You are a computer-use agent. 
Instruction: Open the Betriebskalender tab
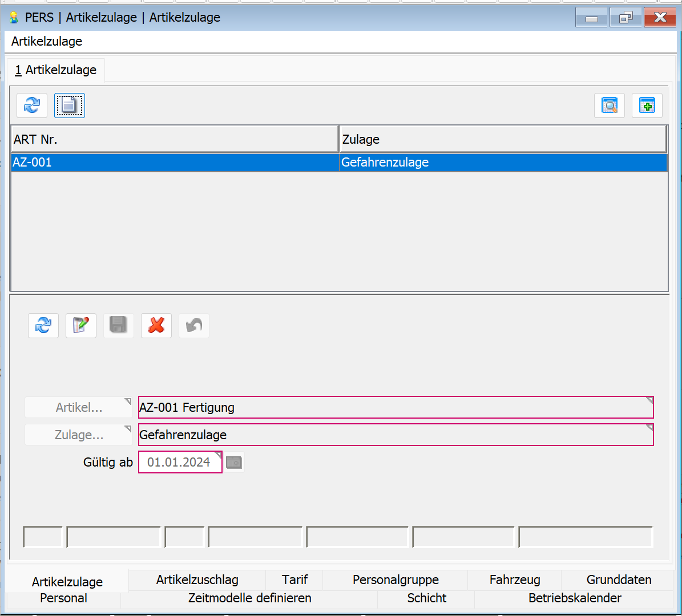coord(575,598)
